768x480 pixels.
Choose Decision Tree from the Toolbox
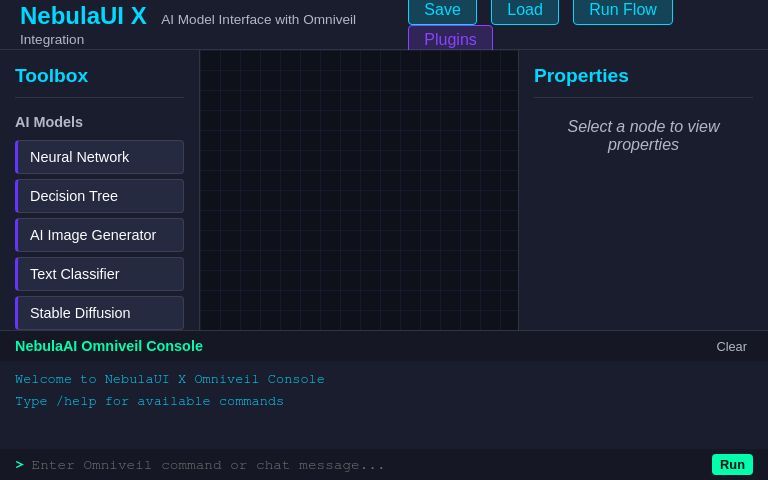pyautogui.click(x=100, y=196)
